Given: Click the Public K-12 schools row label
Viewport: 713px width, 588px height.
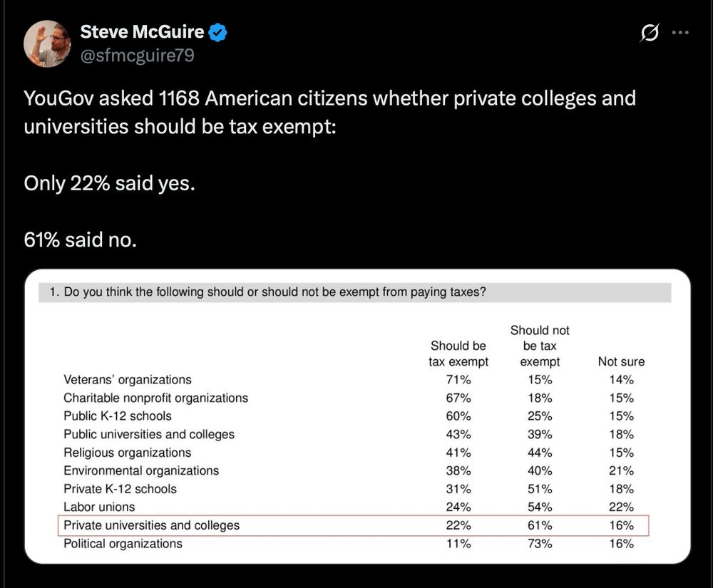Looking at the screenshot, I should [118, 416].
